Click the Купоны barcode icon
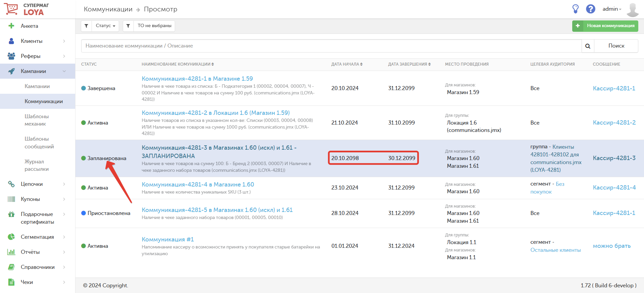The image size is (644, 293). (x=11, y=199)
